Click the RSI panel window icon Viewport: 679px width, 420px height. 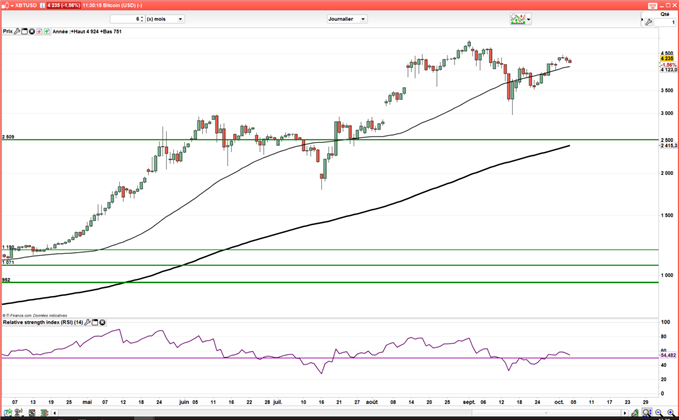point(95,323)
